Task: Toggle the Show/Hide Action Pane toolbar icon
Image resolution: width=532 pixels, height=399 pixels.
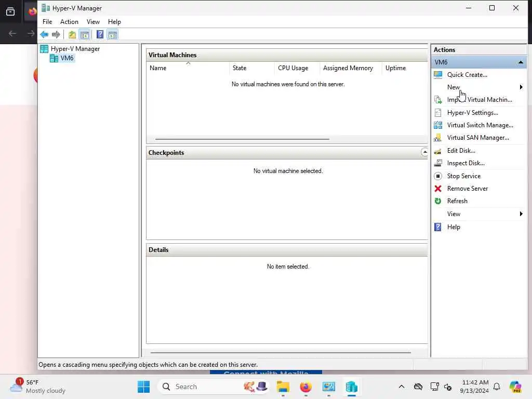Action: coord(112,34)
